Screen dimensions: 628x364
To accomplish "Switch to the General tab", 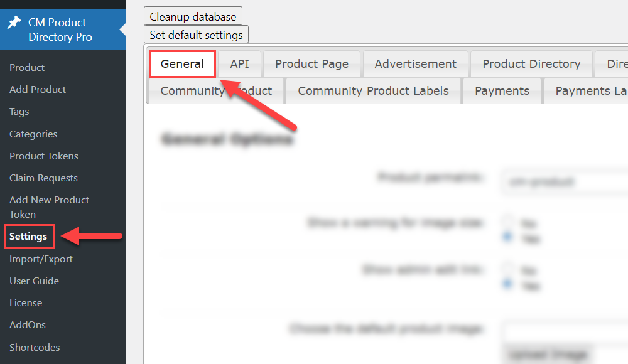I will (x=182, y=63).
